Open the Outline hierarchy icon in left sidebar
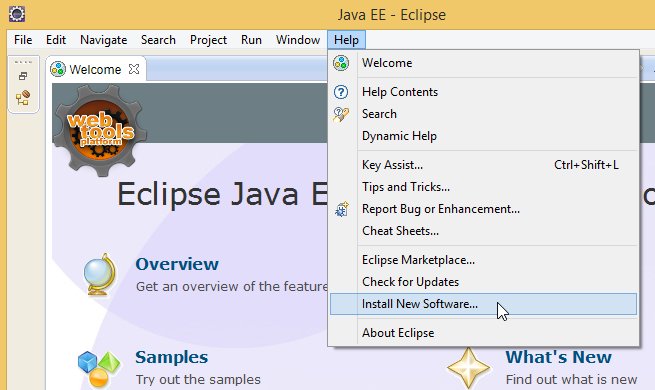The width and height of the screenshot is (655, 390). pyautogui.click(x=23, y=97)
